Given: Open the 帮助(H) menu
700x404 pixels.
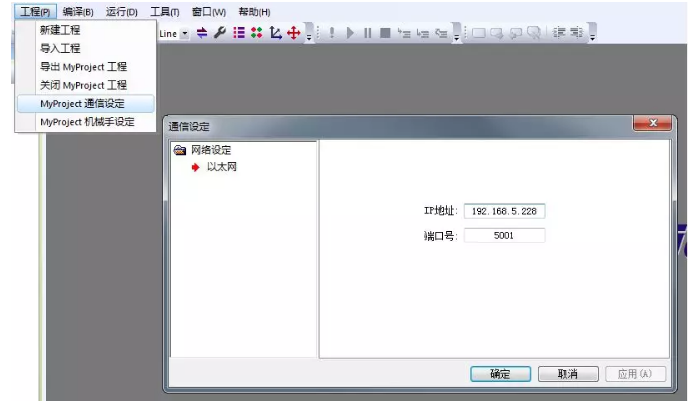Looking at the screenshot, I should click(254, 12).
